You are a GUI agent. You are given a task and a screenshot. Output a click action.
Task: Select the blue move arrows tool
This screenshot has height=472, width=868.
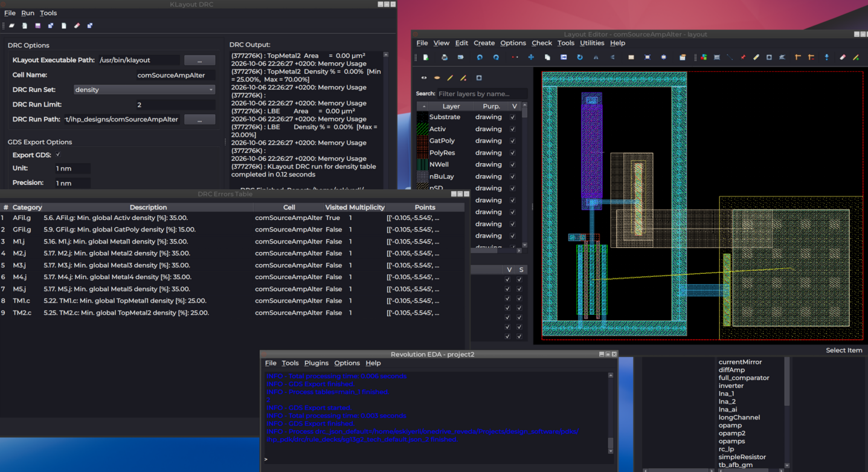(x=531, y=57)
